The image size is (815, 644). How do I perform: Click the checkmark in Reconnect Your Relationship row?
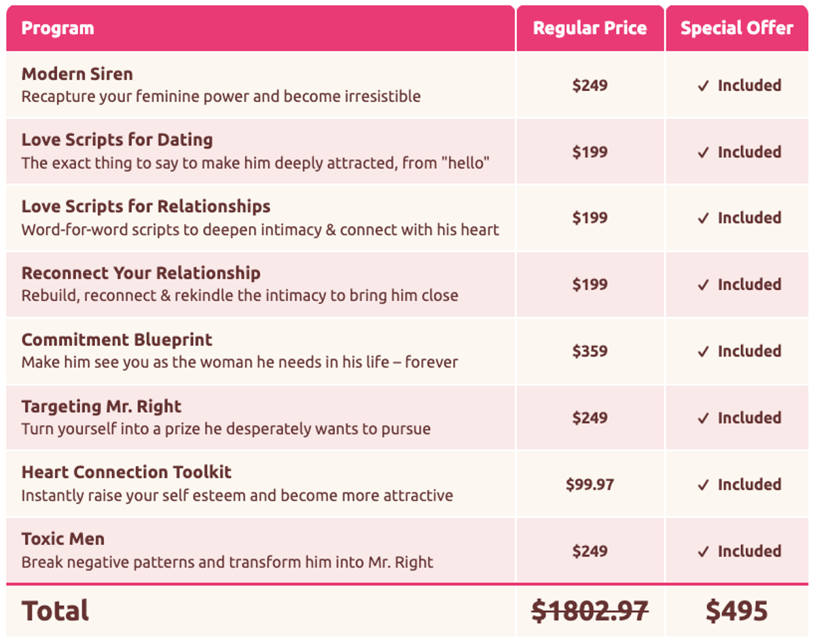click(x=703, y=285)
